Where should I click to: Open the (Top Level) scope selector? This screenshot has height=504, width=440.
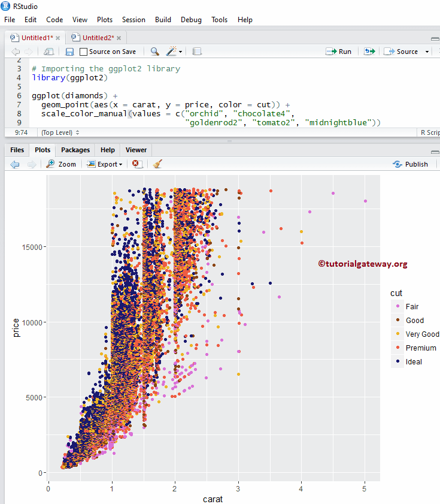click(60, 132)
